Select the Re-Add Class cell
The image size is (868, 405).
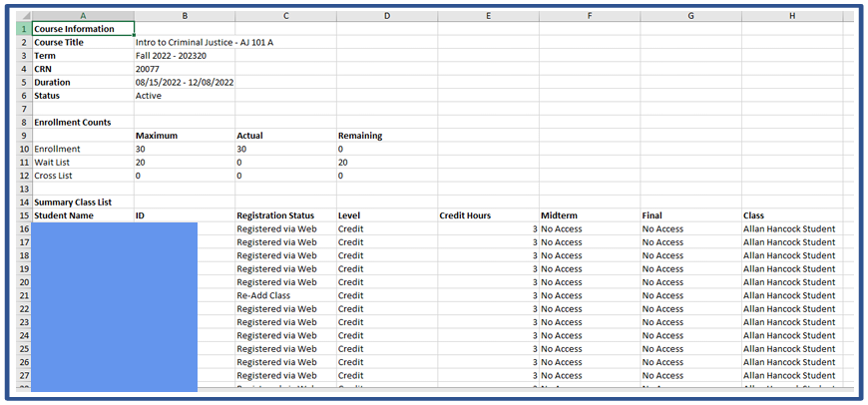(264, 296)
